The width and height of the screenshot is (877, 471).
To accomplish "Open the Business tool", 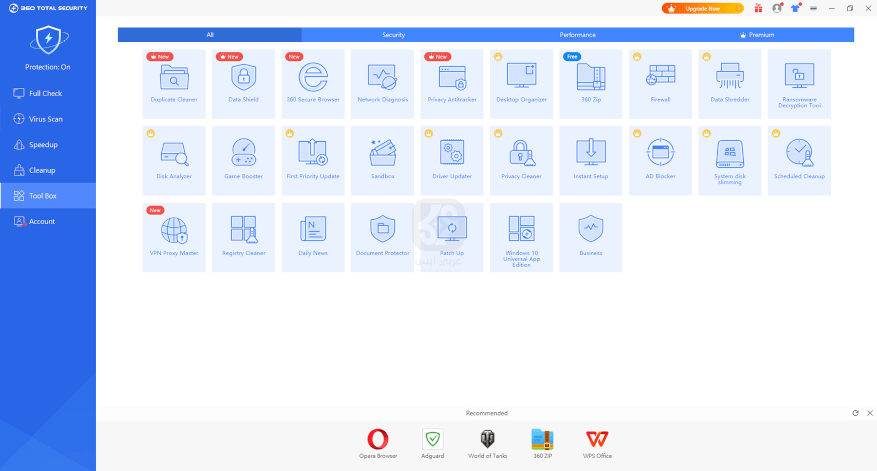I will (591, 237).
